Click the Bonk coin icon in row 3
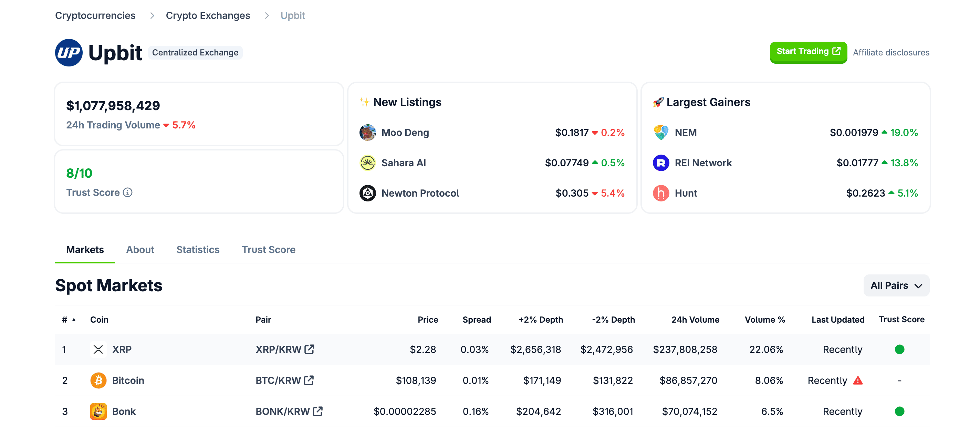The image size is (980, 428). (x=98, y=411)
